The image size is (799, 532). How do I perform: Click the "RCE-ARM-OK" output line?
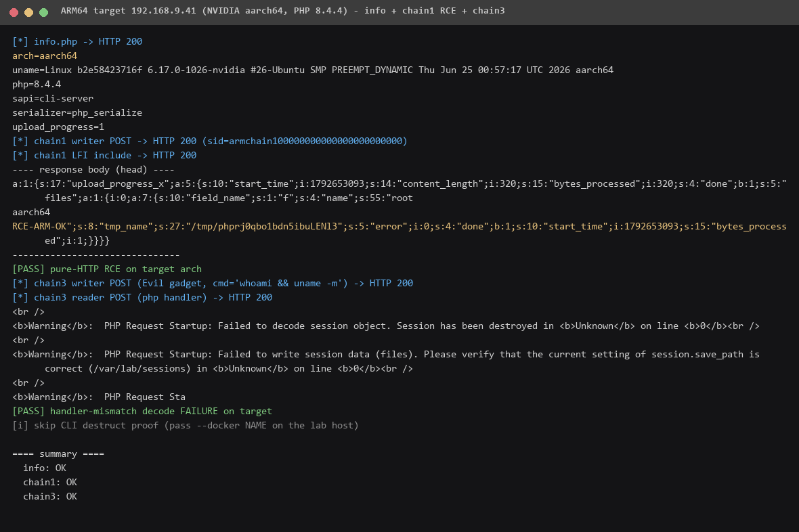coord(399,226)
